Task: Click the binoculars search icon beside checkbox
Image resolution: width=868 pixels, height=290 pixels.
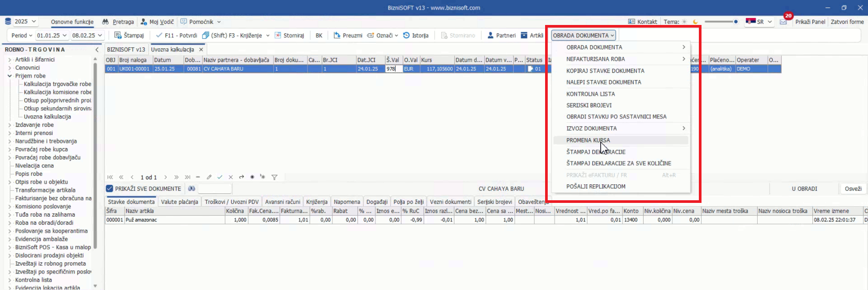Action: pyautogui.click(x=191, y=189)
